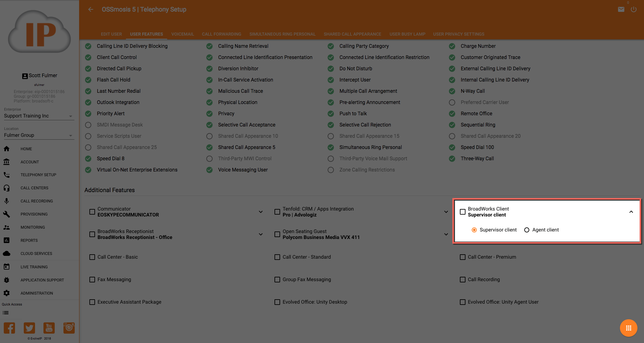
Task: Open the Twitter social icon
Action: click(x=29, y=328)
